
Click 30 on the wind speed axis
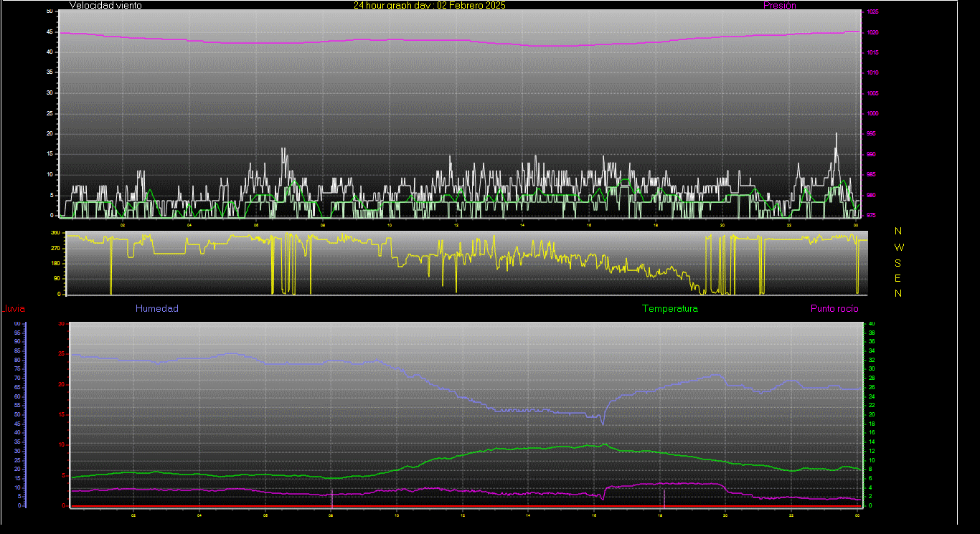[50, 92]
